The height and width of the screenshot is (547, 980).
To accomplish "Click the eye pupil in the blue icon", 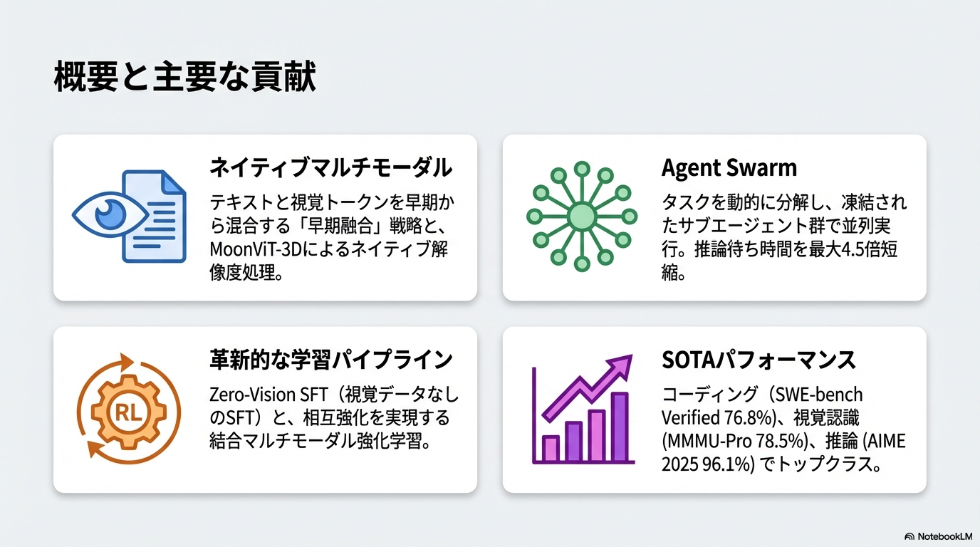I will tap(108, 212).
